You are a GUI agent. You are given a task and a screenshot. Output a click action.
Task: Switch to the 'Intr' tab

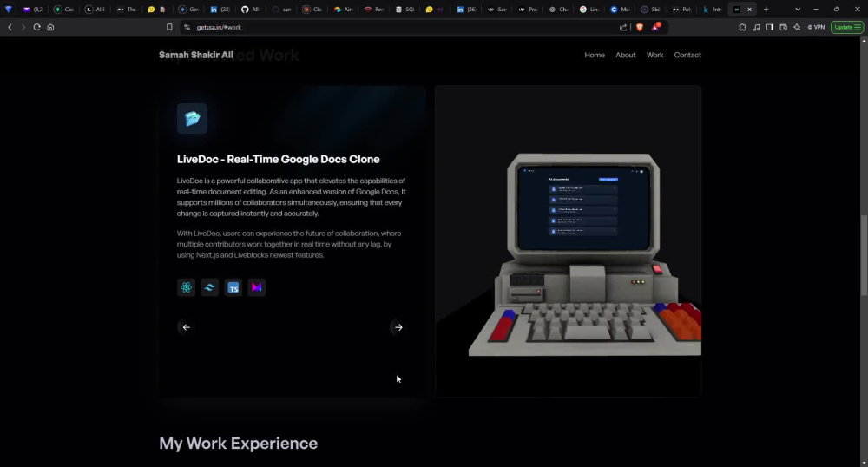point(712,10)
